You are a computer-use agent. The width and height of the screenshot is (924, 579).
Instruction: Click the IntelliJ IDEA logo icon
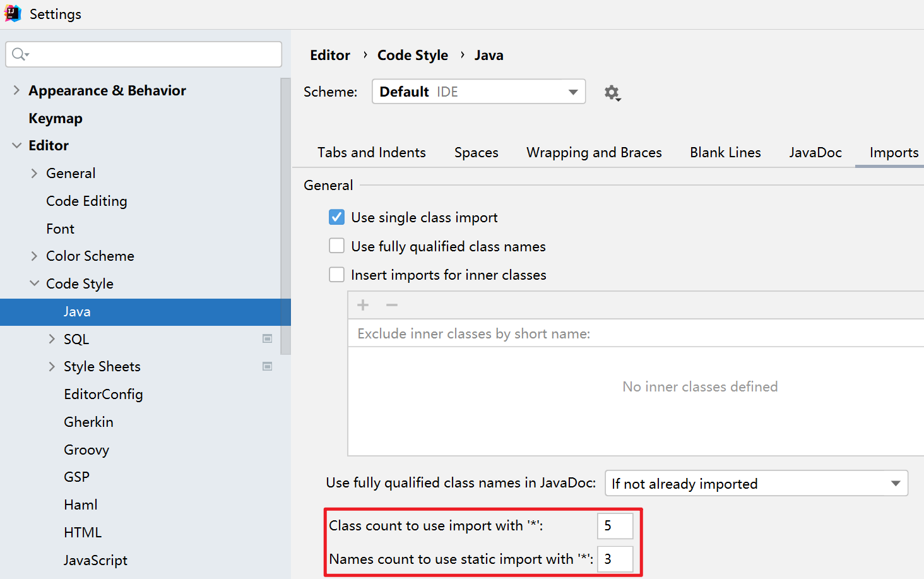(x=13, y=13)
